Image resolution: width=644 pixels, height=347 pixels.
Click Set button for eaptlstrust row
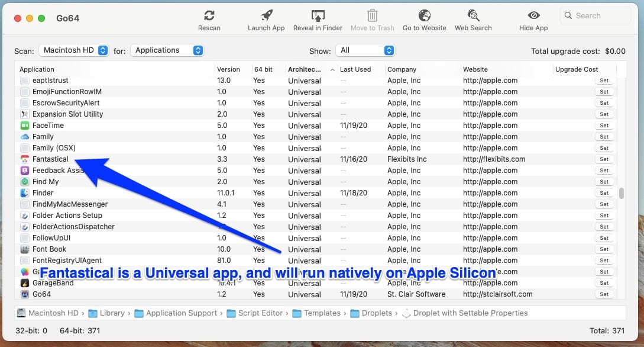click(x=604, y=81)
